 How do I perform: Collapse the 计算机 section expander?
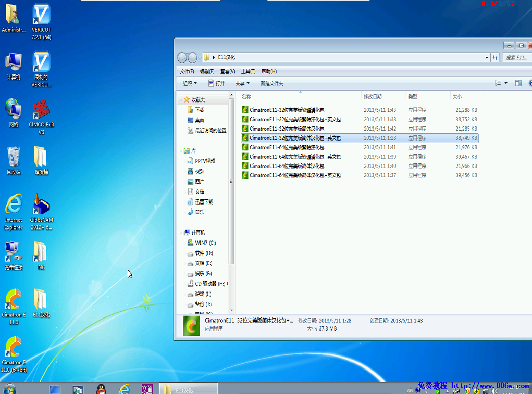tap(181, 233)
